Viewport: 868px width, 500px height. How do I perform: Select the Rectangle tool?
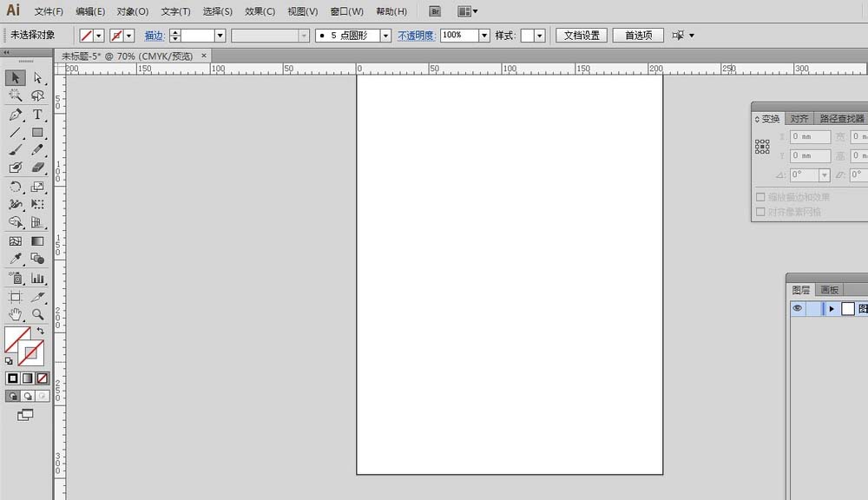point(37,133)
